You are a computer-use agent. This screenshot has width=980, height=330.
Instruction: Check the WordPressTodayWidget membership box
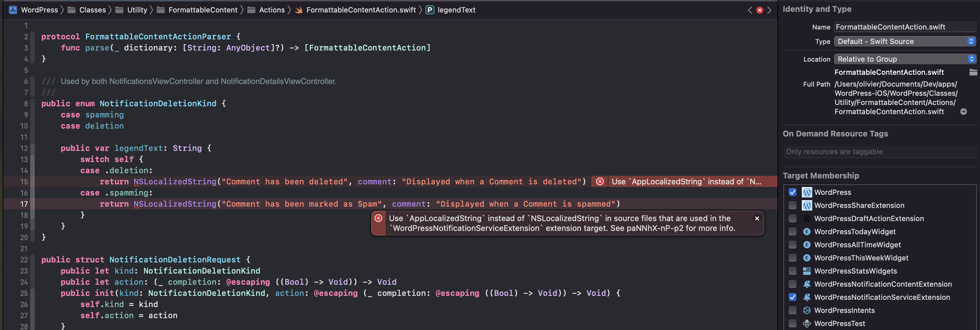[x=793, y=232]
